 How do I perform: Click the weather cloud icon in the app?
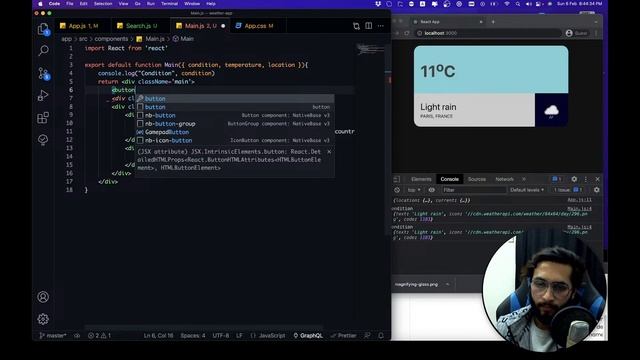(x=551, y=110)
